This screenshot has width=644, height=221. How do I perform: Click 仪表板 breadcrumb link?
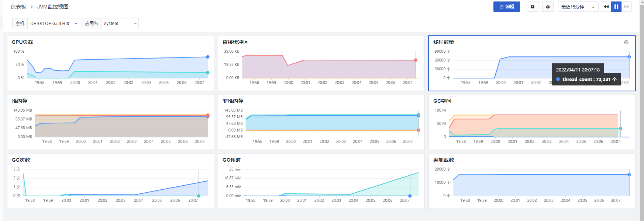coord(18,7)
